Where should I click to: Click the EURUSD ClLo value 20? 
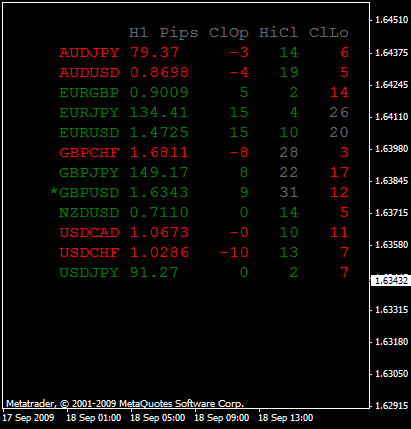[339, 133]
